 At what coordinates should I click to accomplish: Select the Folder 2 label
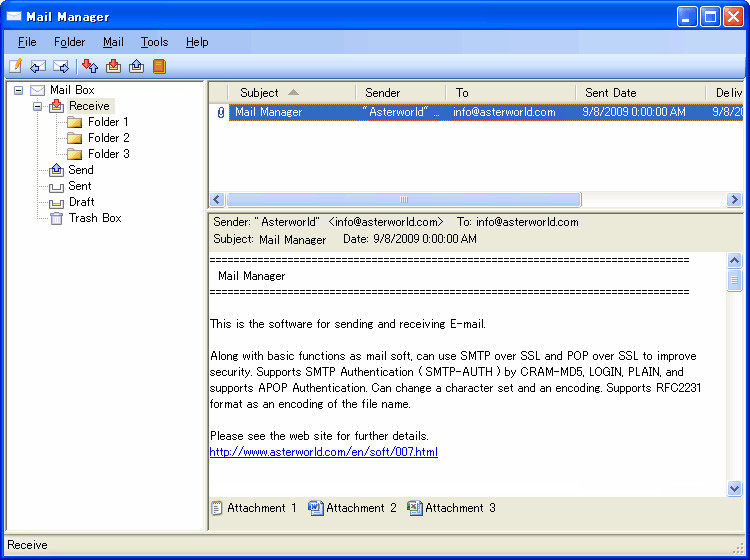109,138
